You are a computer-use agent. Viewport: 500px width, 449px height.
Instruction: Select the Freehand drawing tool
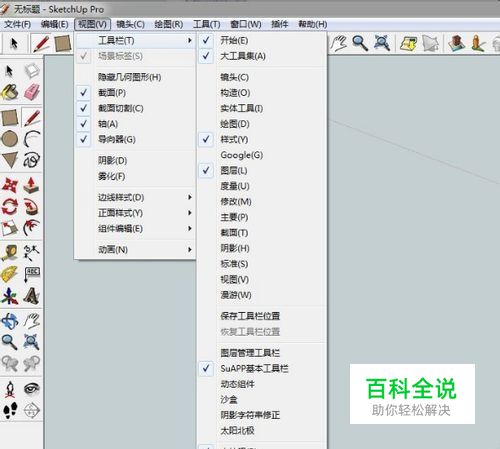point(32,160)
